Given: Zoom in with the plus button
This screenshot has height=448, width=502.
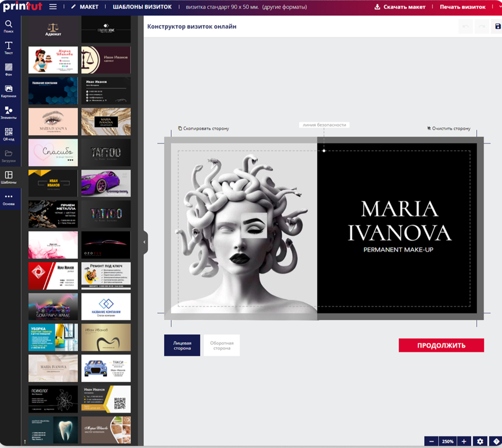Looking at the screenshot, I should coord(464,441).
